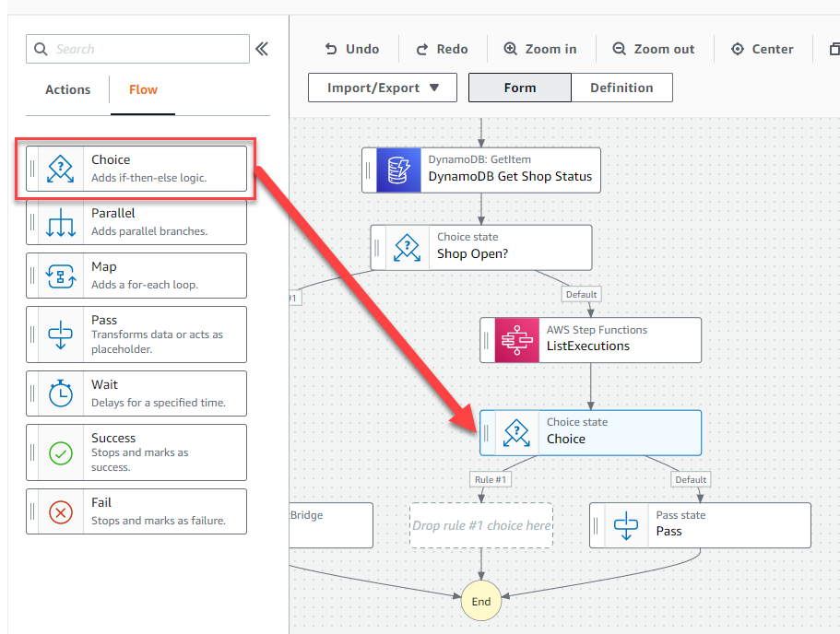Switch to the Actions tab
This screenshot has height=634, width=840.
tap(67, 89)
